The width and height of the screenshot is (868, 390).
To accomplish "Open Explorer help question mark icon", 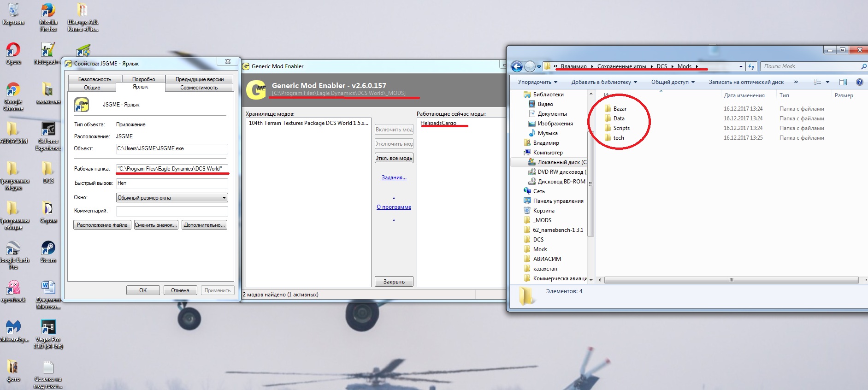I will tap(859, 82).
